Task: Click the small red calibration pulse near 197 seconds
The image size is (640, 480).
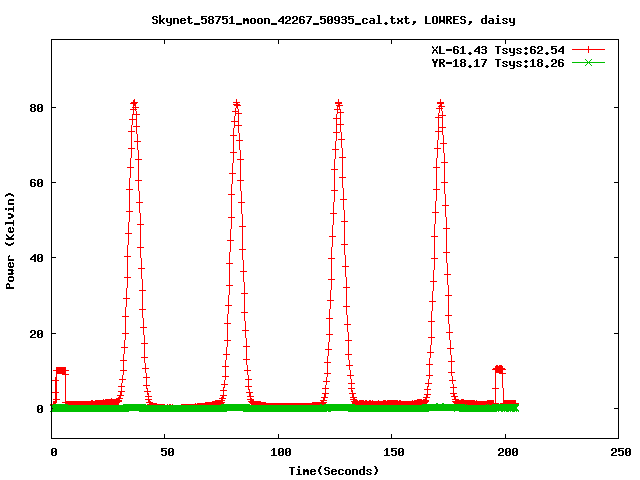Action: (499, 370)
